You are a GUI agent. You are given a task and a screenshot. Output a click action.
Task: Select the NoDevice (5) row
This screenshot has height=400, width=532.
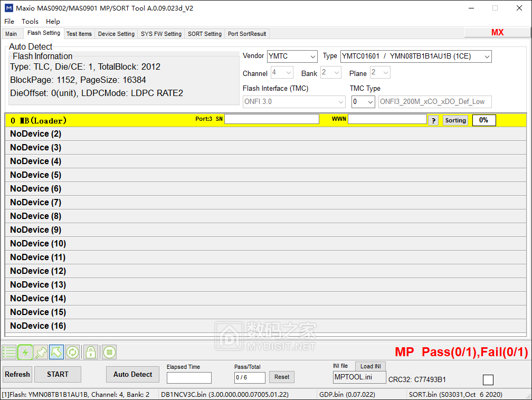[x=265, y=175]
